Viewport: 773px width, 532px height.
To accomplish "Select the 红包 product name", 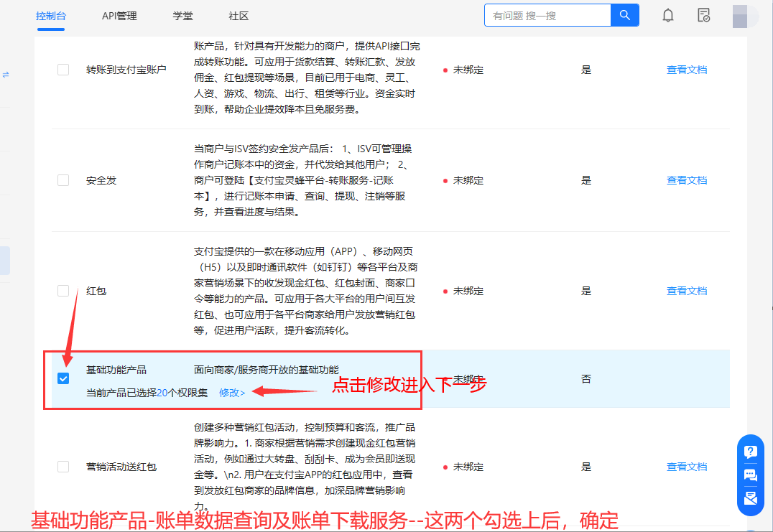I will pyautogui.click(x=96, y=291).
